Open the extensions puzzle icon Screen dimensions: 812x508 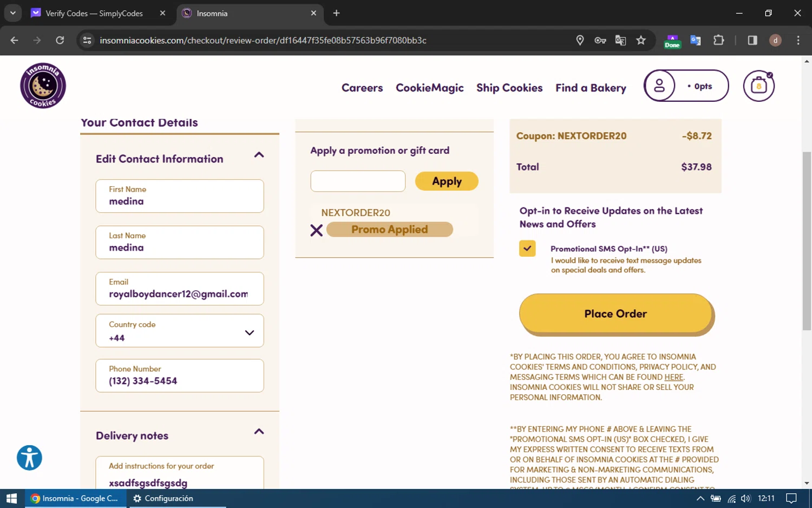pos(719,40)
